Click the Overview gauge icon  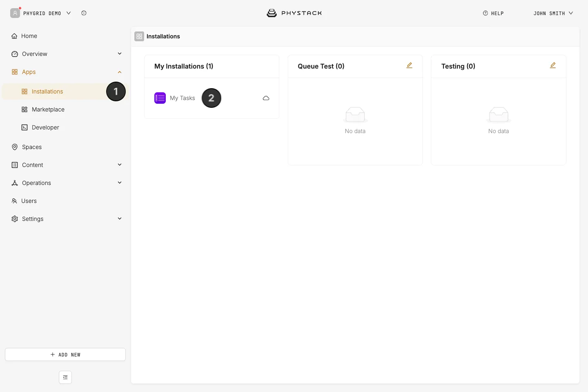pos(15,54)
